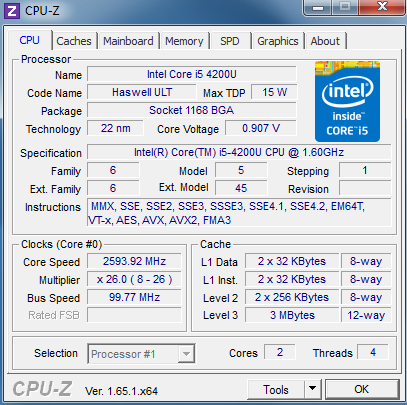
Task: Click the Level 2 size 2 x 256 KBytes
Action: [292, 297]
